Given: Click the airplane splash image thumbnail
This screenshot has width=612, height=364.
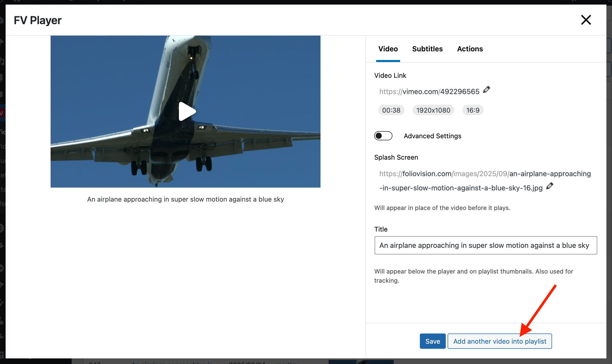Looking at the screenshot, I should (186, 111).
